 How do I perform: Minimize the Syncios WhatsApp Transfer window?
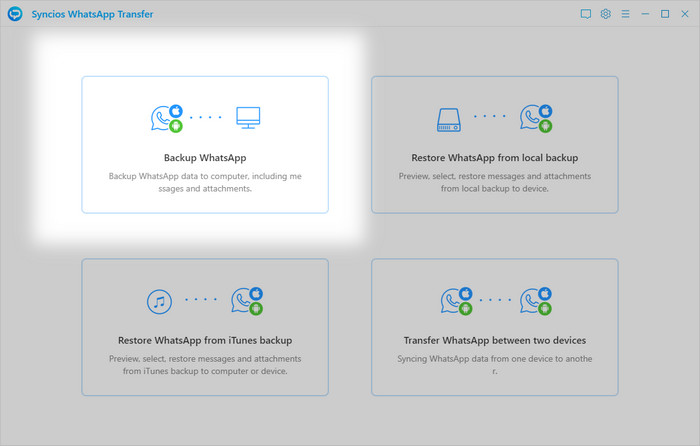coord(645,14)
